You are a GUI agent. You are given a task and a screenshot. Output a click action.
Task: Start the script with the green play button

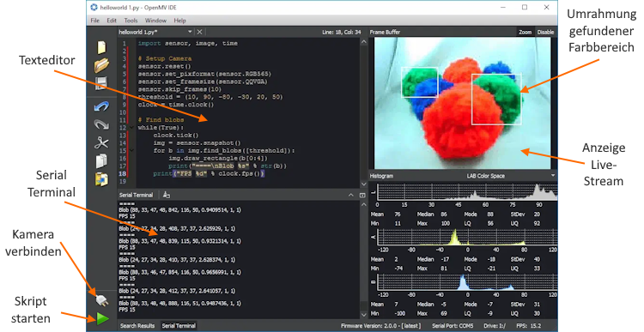(103, 318)
